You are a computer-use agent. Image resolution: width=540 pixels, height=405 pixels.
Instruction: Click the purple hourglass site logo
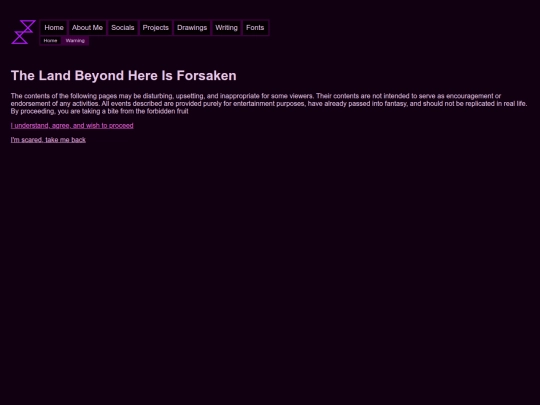[x=23, y=32]
